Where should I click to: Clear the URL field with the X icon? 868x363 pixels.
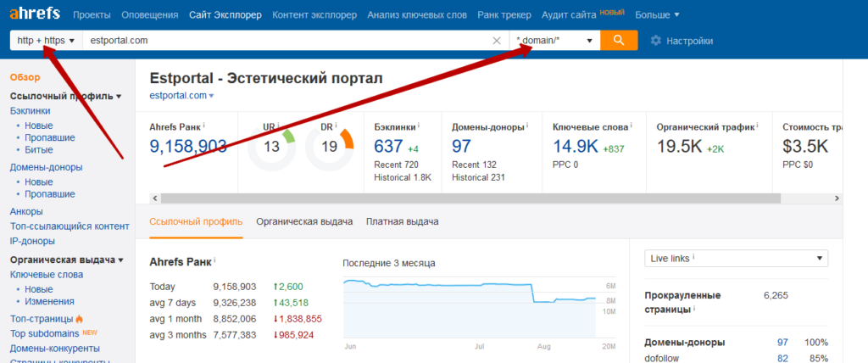[497, 41]
